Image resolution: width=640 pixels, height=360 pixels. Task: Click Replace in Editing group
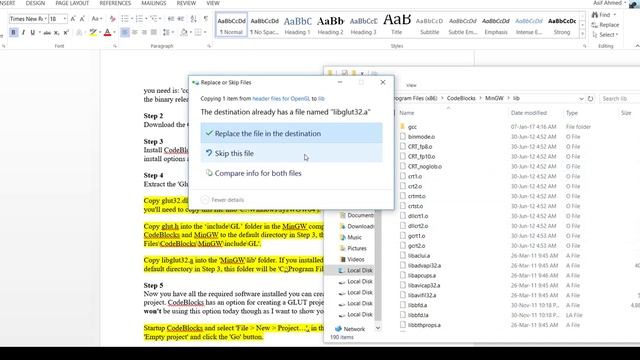pyautogui.click(x=606, y=25)
